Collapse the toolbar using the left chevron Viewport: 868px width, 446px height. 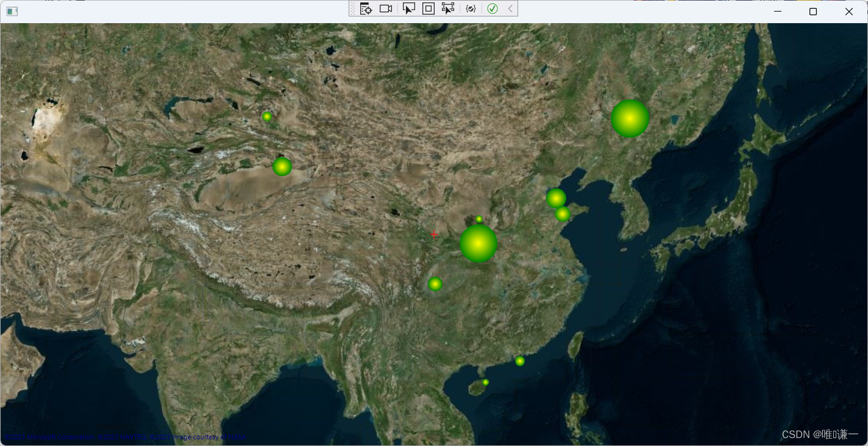tap(510, 9)
